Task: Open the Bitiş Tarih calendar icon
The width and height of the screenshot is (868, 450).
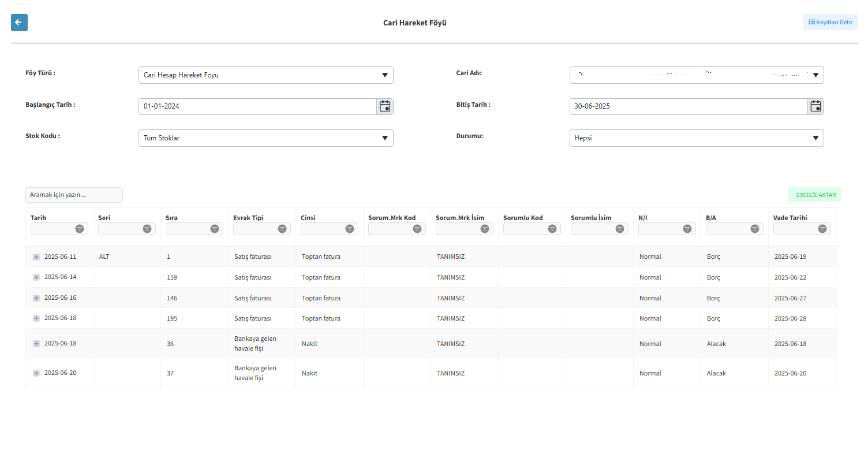Action: [815, 106]
